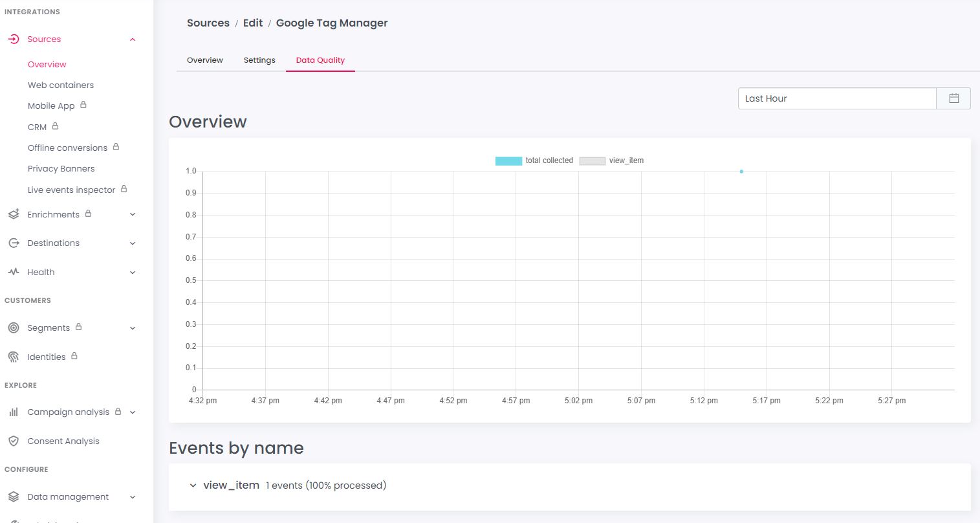The width and height of the screenshot is (980, 523).
Task: Click the 5:12 pm axis label
Action: pos(704,401)
